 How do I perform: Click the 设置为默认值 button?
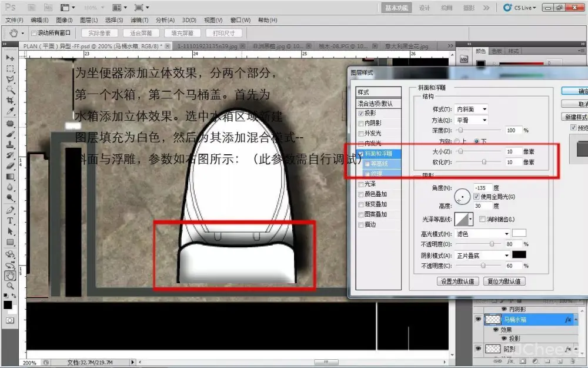458,281
